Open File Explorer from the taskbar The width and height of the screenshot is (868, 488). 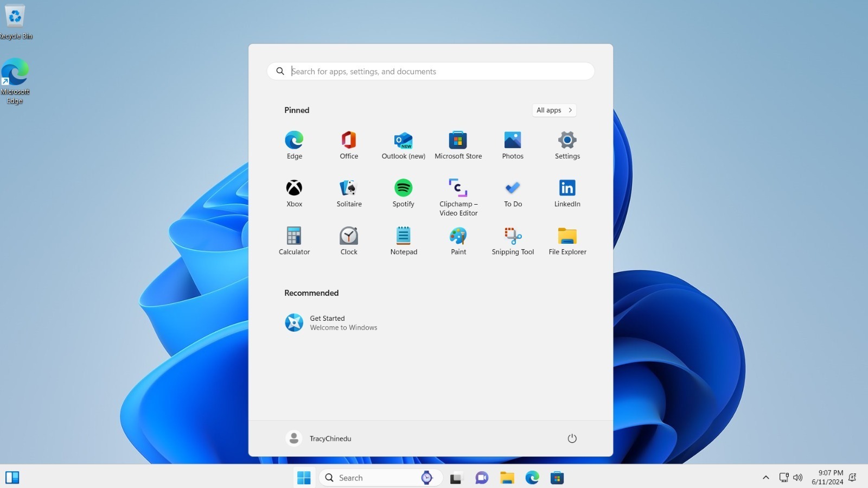click(x=507, y=478)
